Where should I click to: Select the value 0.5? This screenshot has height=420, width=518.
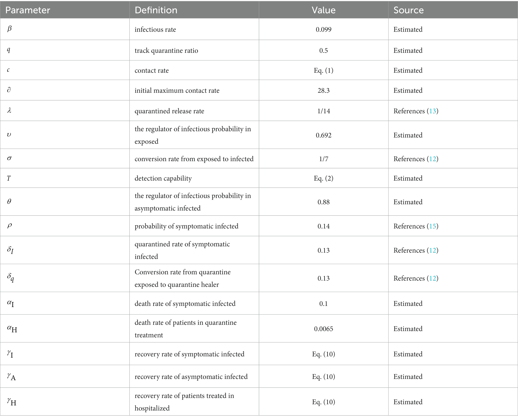[x=324, y=51]
